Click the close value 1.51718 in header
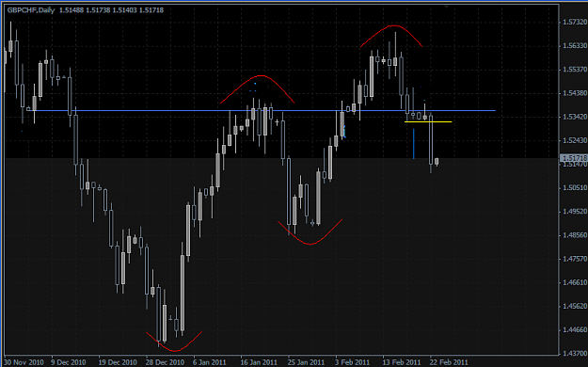 [151, 10]
